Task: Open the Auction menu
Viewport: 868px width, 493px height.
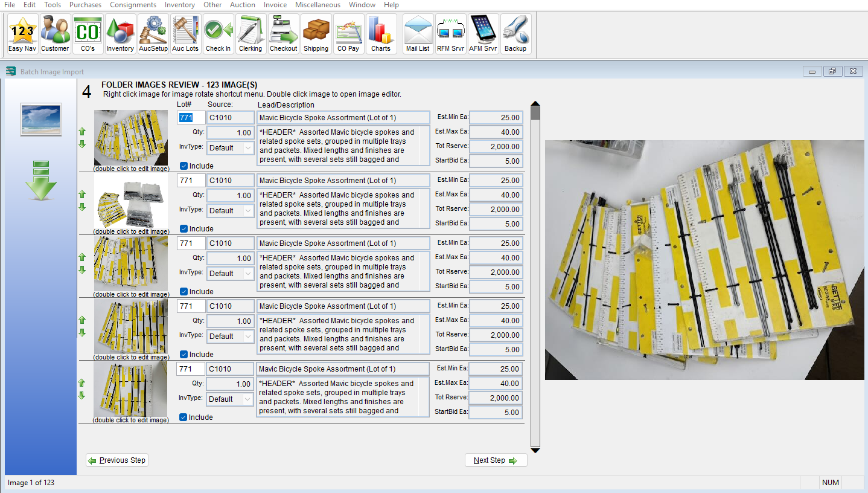Action: coord(243,5)
